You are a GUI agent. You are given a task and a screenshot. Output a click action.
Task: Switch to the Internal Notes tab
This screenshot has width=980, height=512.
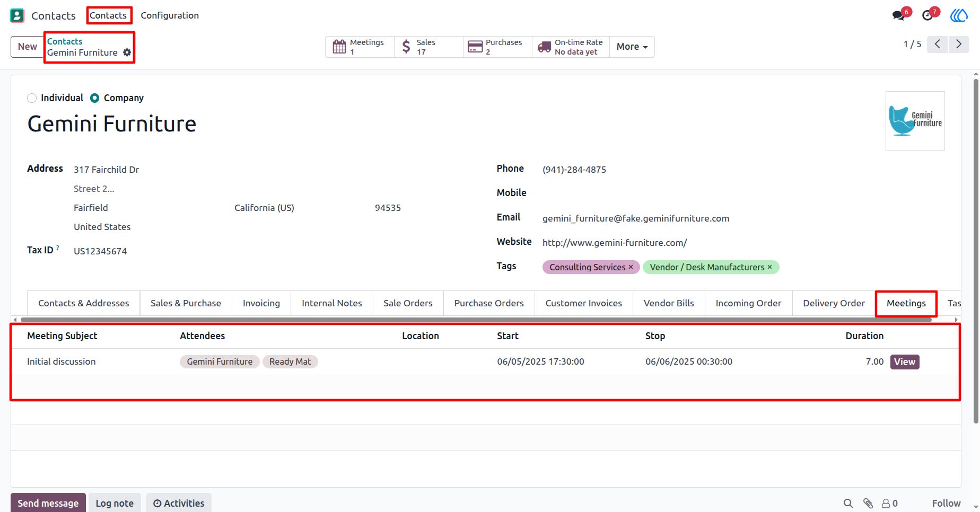pos(332,303)
